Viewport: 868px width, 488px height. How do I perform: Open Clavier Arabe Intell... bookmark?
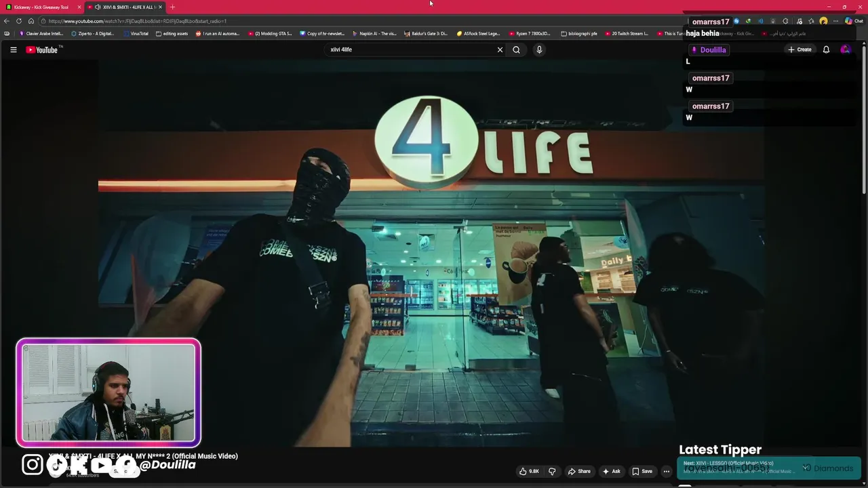[x=41, y=33]
